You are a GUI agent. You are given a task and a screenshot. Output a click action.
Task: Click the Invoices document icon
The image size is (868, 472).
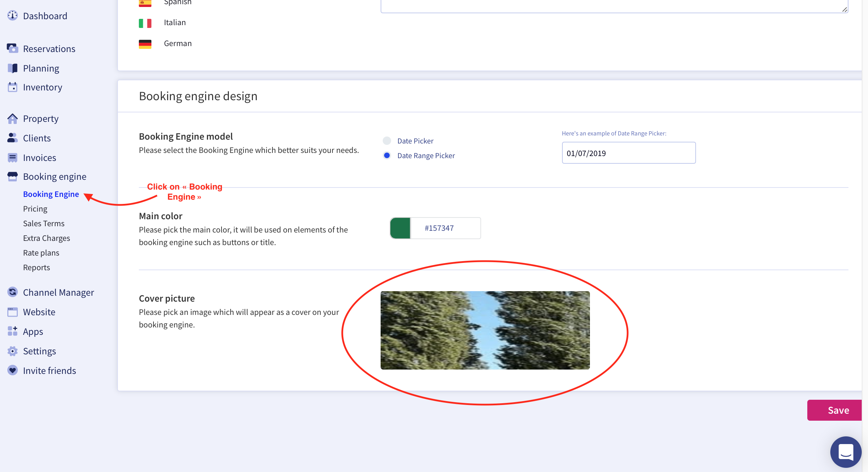pos(13,157)
